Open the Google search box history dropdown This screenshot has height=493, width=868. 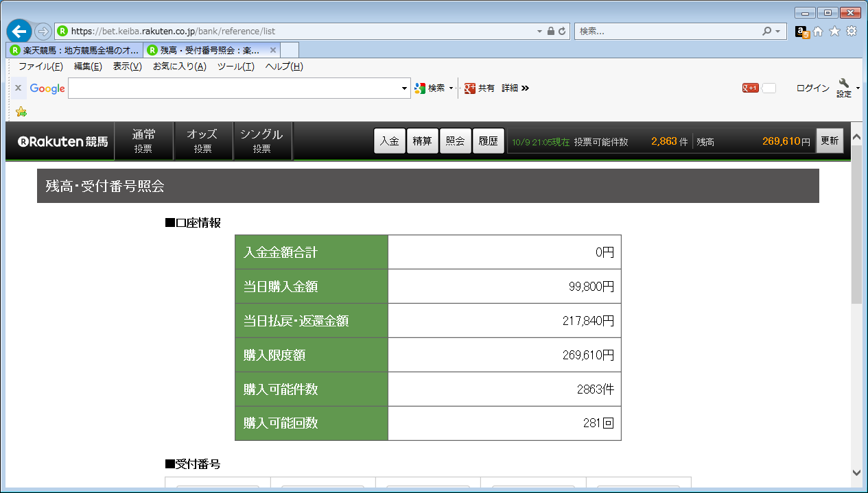point(405,88)
